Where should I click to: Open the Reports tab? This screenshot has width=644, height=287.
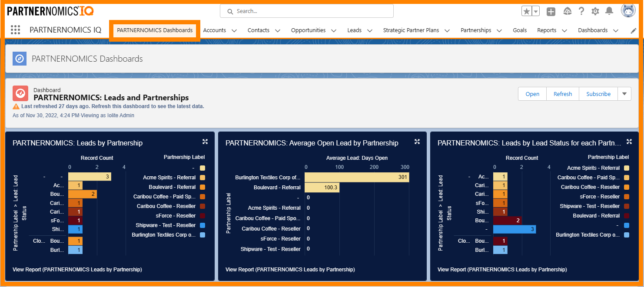pyautogui.click(x=547, y=30)
